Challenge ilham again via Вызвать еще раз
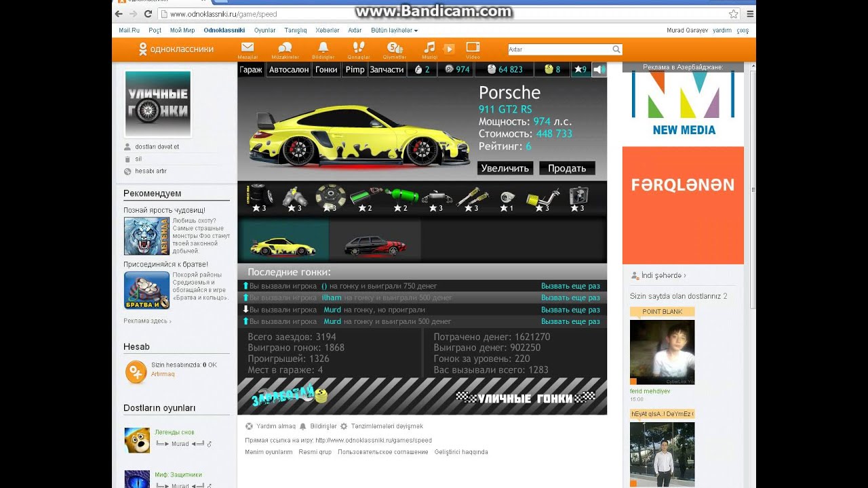The width and height of the screenshot is (868, 488). (x=570, y=298)
